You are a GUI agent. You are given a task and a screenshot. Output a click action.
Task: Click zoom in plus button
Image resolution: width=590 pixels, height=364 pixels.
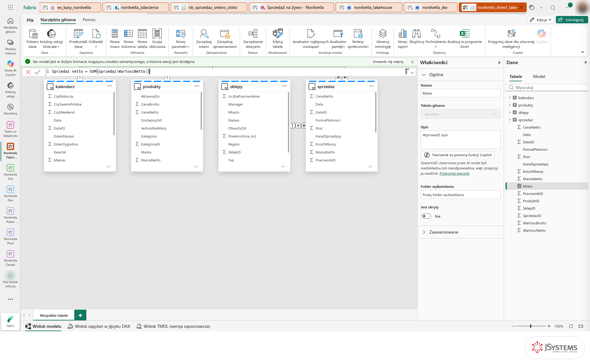point(549,326)
